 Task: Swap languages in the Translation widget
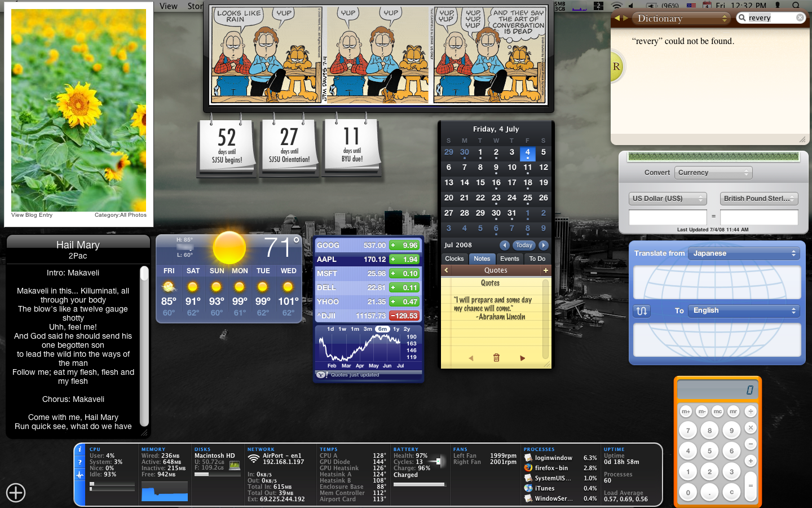pyautogui.click(x=642, y=310)
